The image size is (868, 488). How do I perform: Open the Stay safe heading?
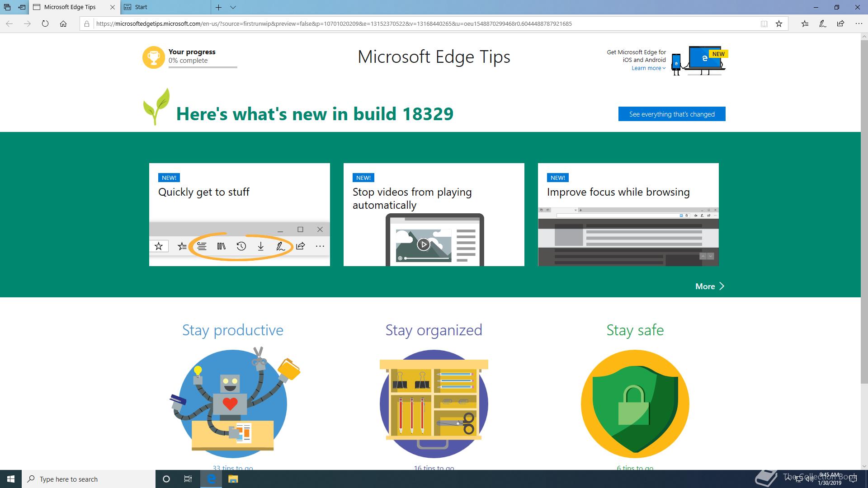[635, 330]
